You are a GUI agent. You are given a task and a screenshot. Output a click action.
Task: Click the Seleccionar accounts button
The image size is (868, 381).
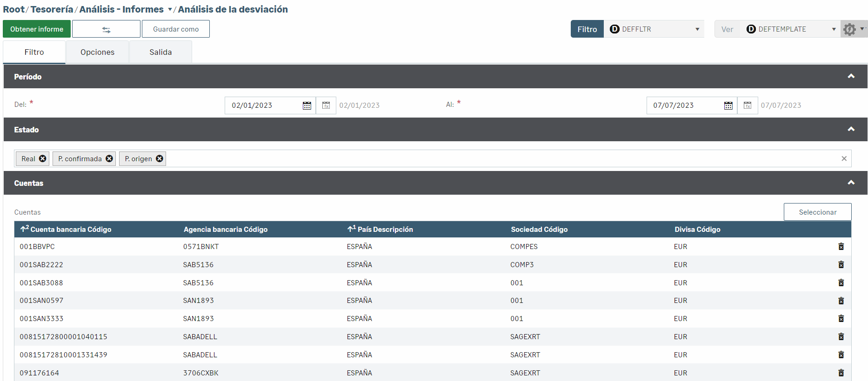817,212
